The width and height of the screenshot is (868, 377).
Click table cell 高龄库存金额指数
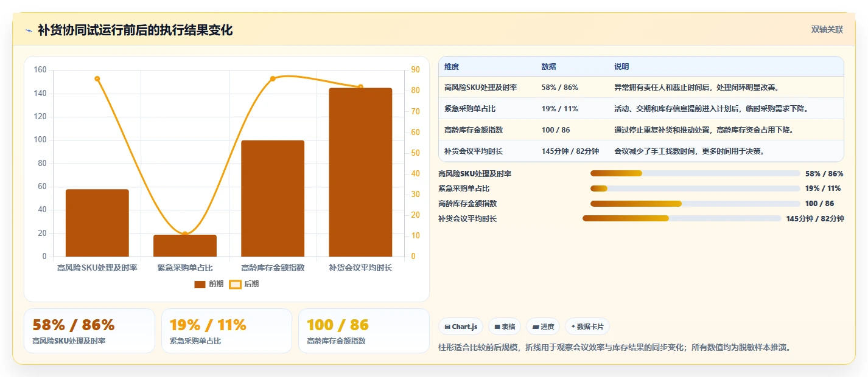pos(474,130)
